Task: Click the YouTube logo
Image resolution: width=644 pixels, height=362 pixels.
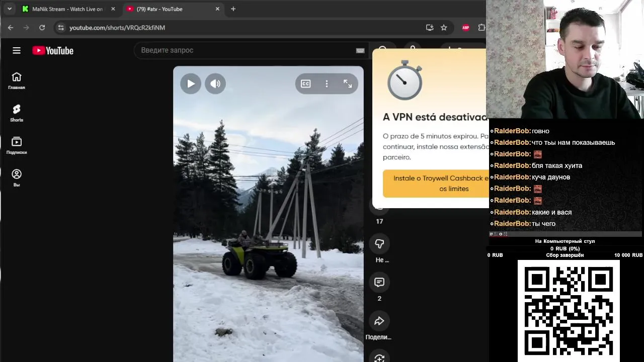Action: coord(53,50)
